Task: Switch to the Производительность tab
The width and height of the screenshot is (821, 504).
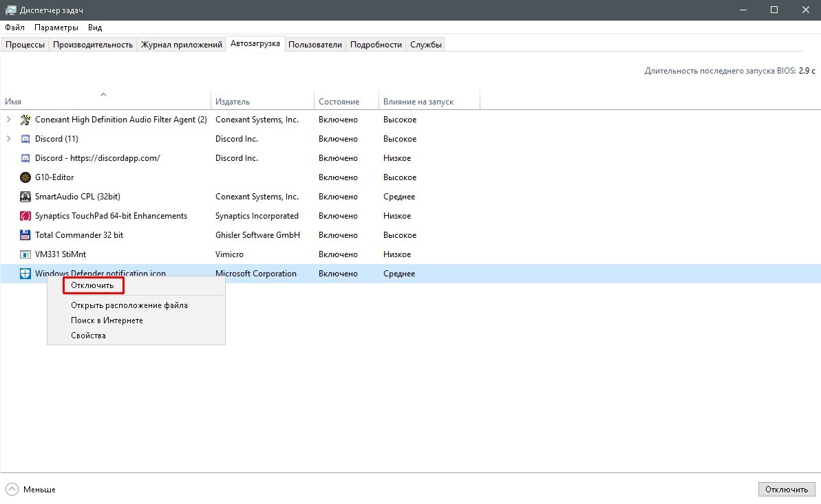Action: point(93,45)
